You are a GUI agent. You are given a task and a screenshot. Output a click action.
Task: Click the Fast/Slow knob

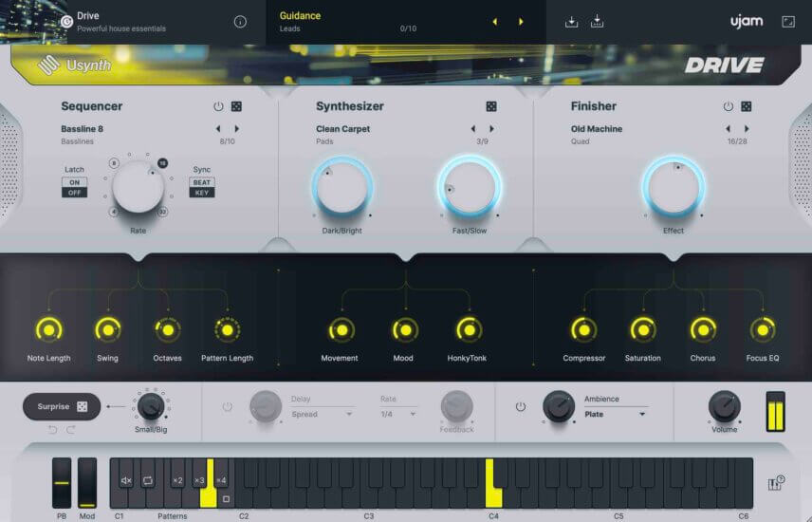pyautogui.click(x=470, y=187)
